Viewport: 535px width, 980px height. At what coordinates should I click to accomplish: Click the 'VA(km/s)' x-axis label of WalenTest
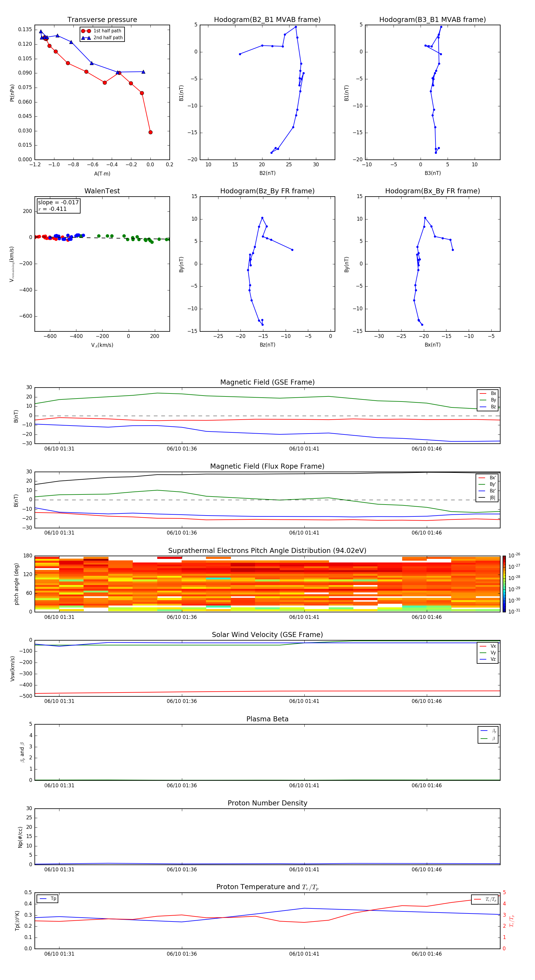click(102, 345)
